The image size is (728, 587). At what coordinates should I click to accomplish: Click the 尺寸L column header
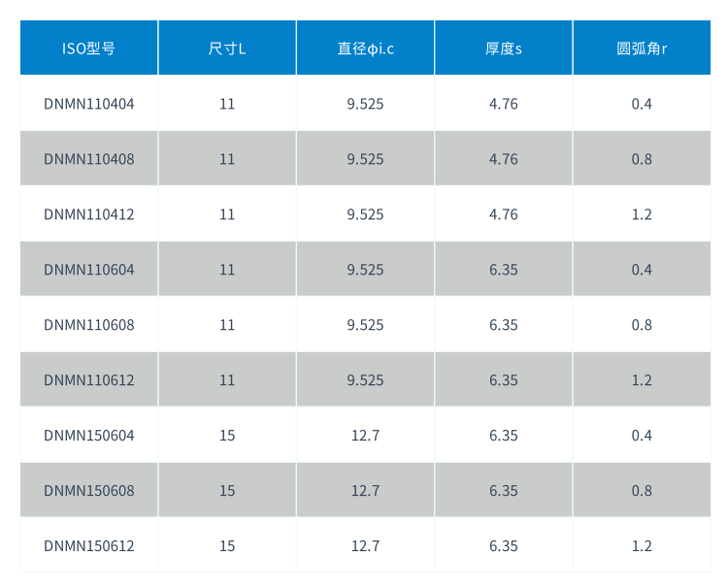coord(227,48)
